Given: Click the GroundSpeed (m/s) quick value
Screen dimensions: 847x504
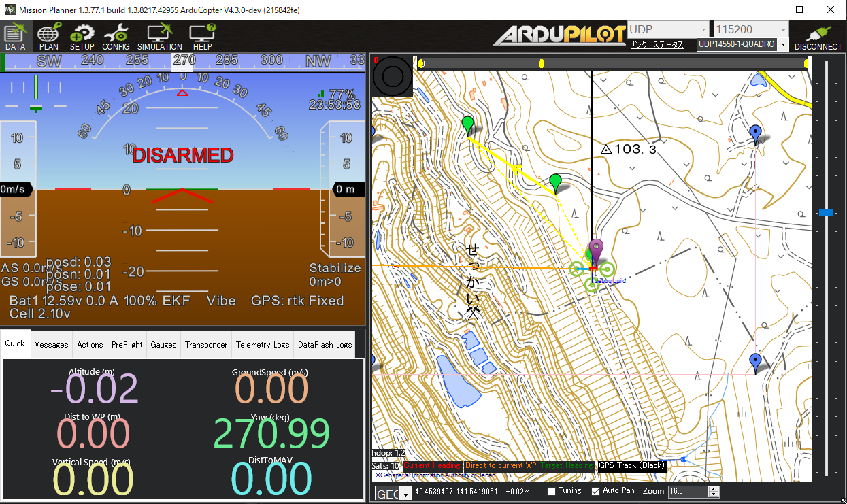Looking at the screenshot, I should click(x=271, y=388).
